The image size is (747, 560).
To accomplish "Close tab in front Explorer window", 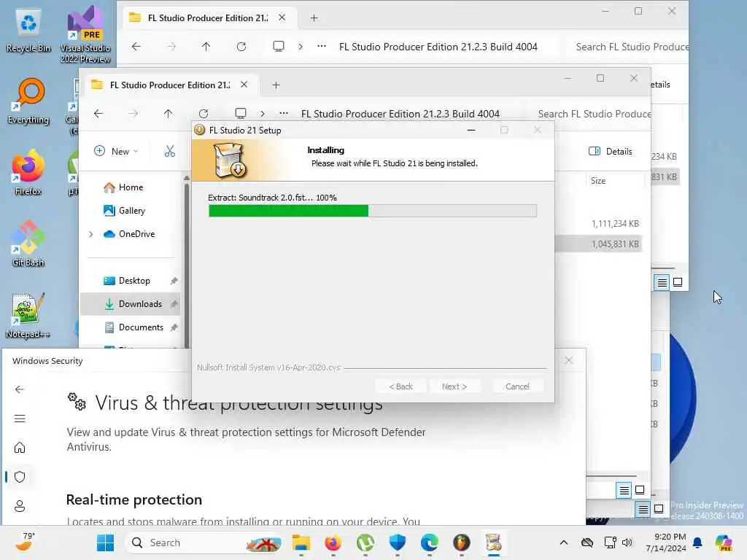I will 244,85.
